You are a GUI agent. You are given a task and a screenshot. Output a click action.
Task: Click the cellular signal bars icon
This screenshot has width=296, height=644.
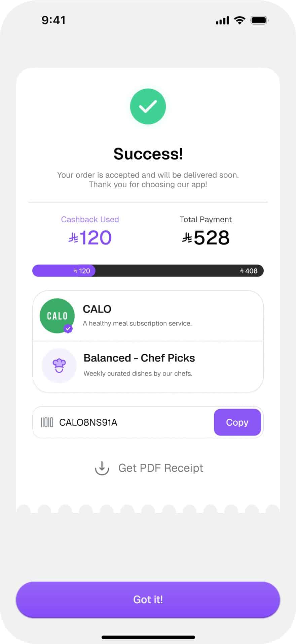[x=222, y=21]
